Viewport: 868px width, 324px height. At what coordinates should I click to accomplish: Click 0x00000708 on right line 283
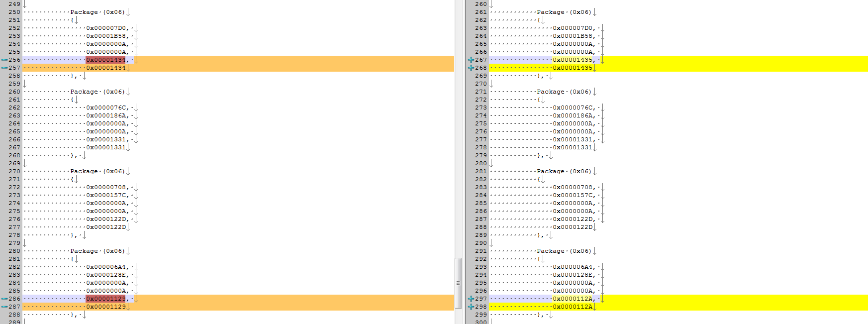[573, 187]
